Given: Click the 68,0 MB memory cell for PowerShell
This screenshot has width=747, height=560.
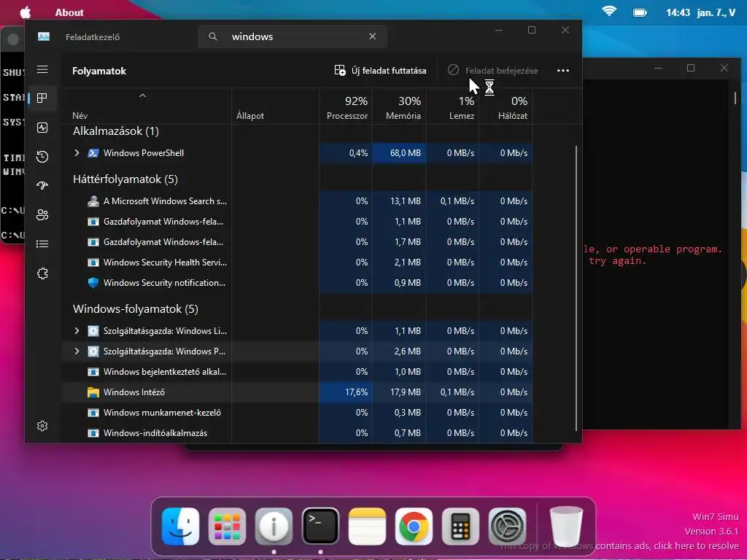Looking at the screenshot, I should (x=399, y=153).
